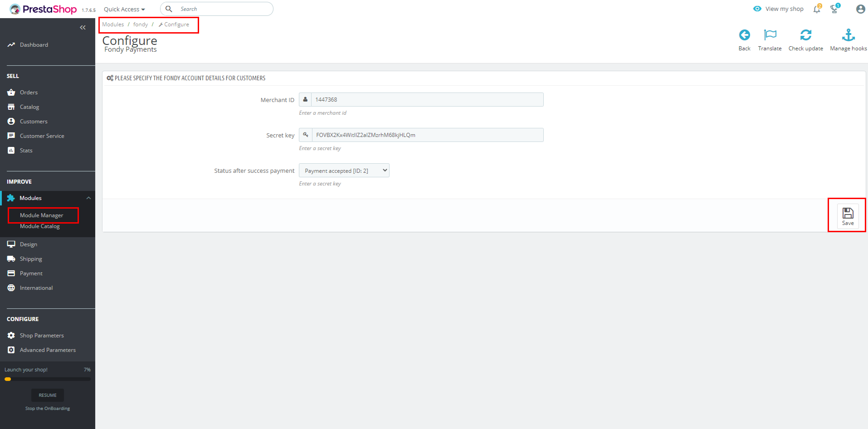Image resolution: width=868 pixels, height=429 pixels.
Task: Click the RESUME onboarding button
Action: 48,395
